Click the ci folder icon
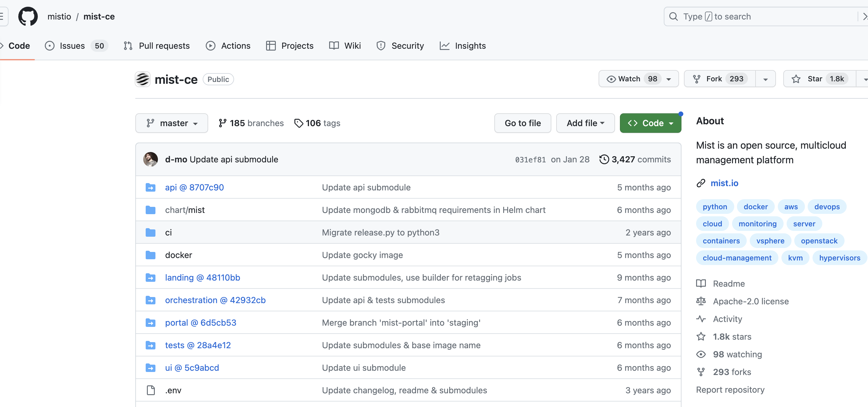868x407 pixels. (x=150, y=232)
